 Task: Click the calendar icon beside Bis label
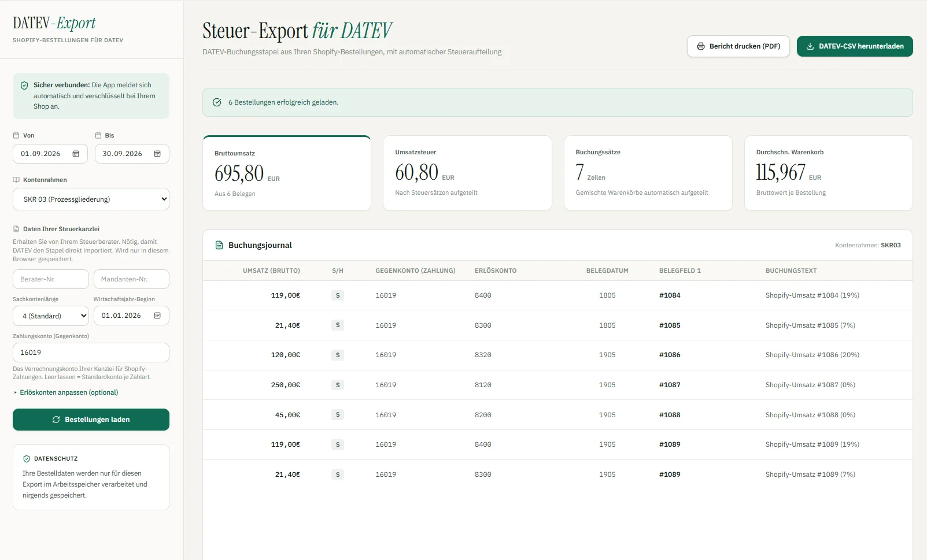point(98,135)
